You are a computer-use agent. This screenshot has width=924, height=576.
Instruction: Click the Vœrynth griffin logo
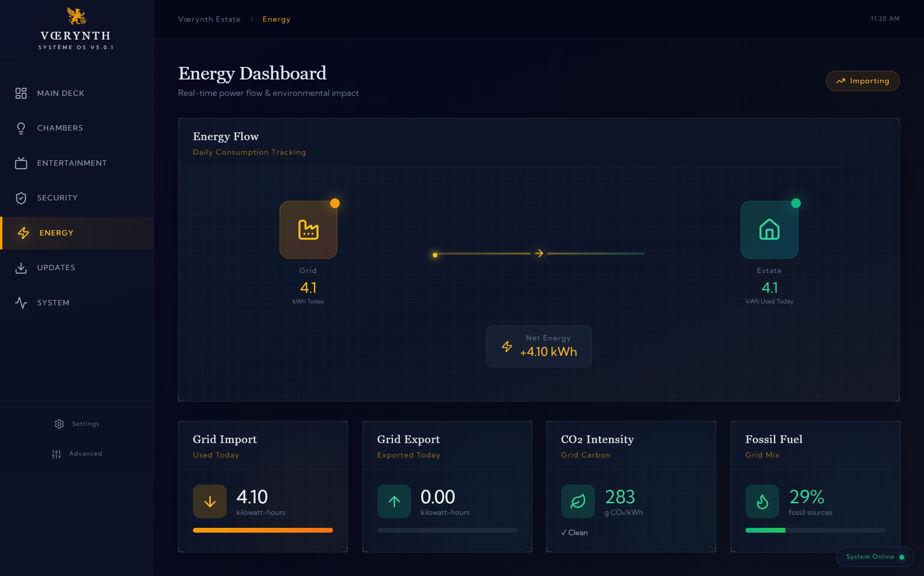tap(76, 16)
